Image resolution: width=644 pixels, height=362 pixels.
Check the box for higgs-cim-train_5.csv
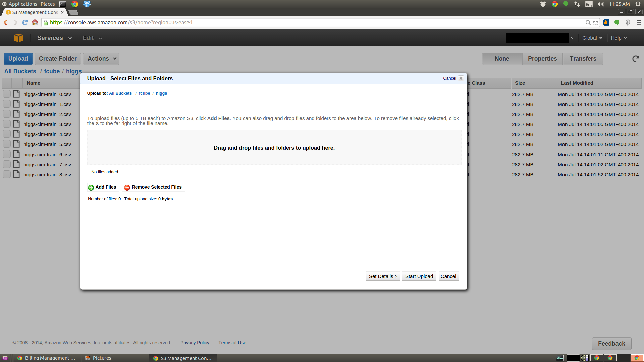pos(7,144)
